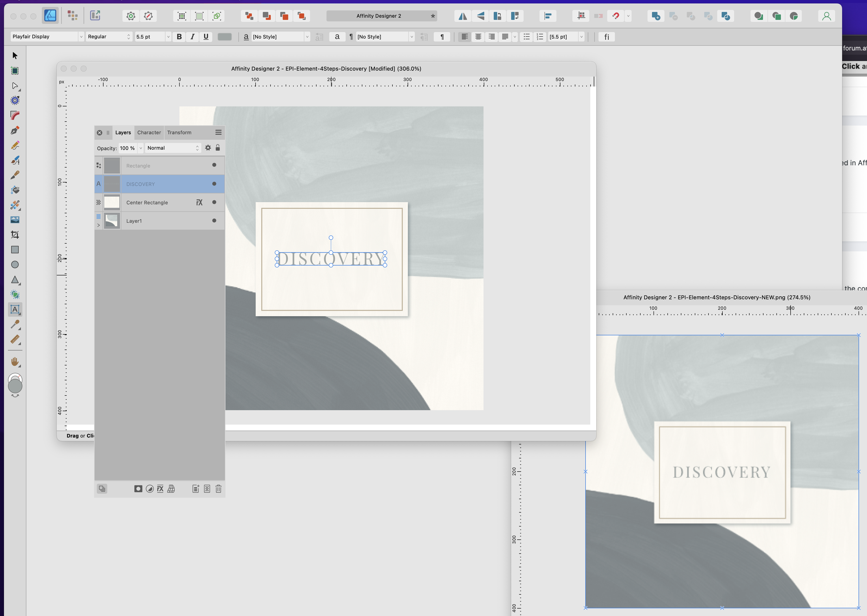Switch to the Transform tab

point(179,132)
